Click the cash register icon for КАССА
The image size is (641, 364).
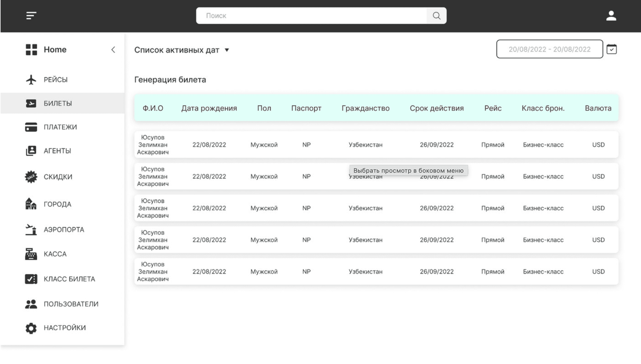(x=31, y=254)
